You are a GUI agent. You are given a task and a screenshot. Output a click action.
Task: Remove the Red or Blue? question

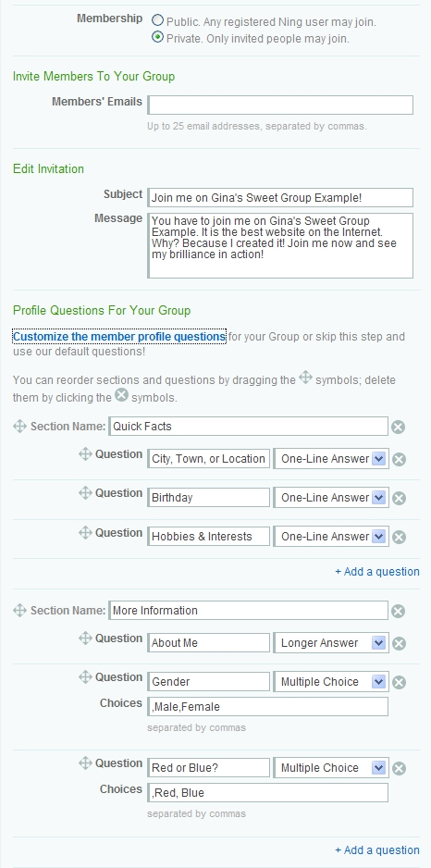click(399, 768)
